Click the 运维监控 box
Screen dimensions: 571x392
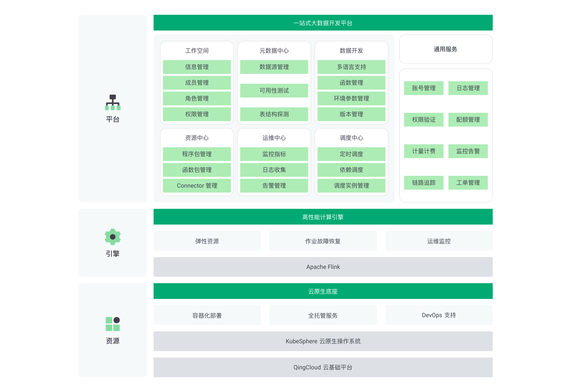click(439, 241)
